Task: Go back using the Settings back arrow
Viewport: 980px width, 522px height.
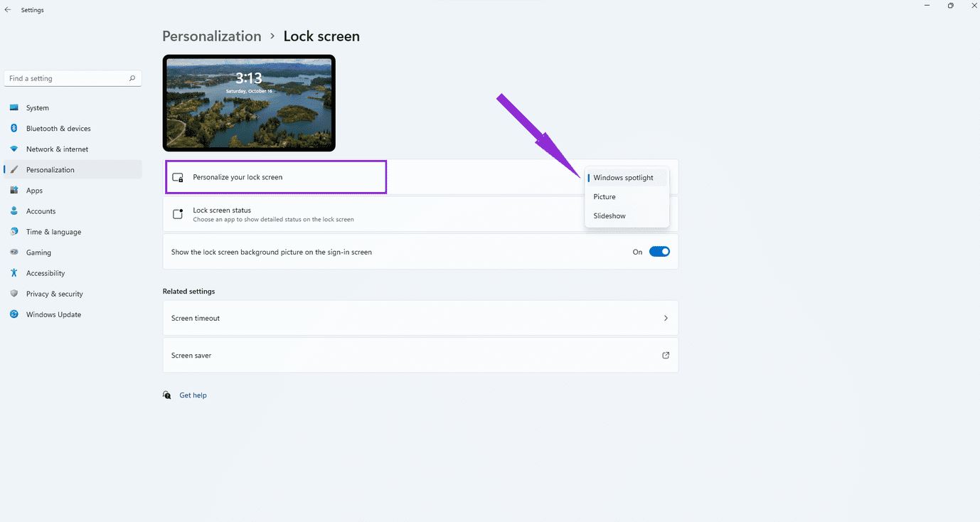Action: pos(8,10)
